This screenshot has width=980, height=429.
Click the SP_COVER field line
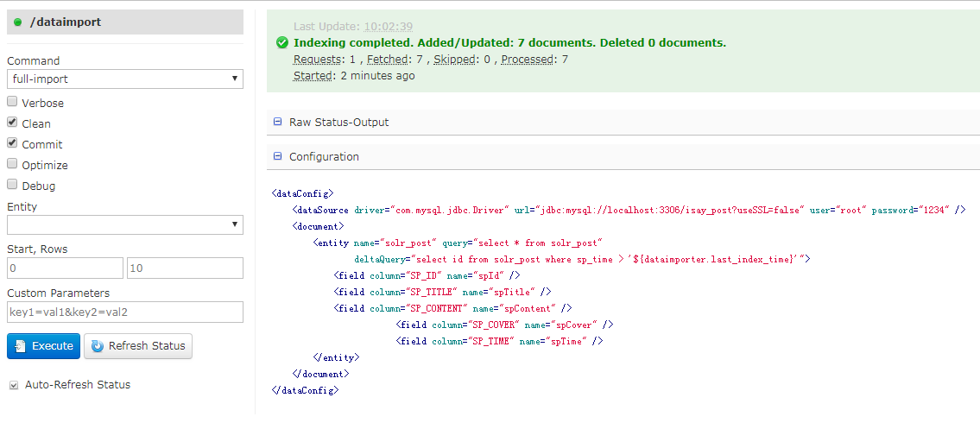[504, 325]
